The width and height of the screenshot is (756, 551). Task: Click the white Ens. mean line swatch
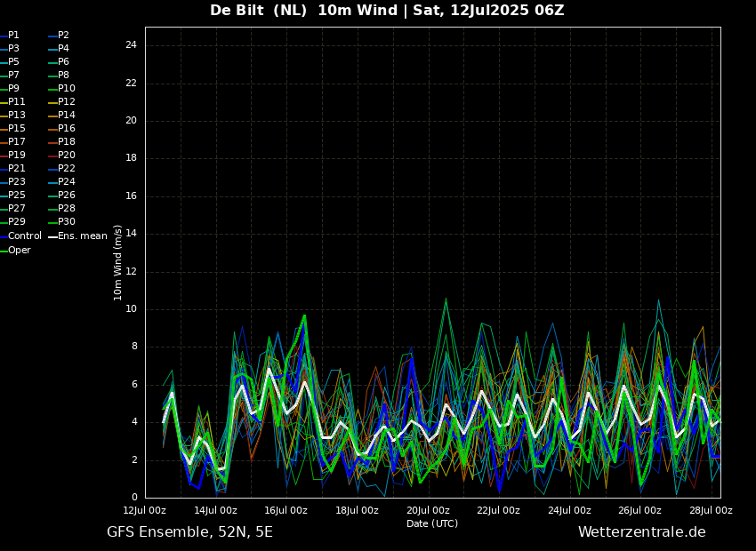click(x=52, y=236)
